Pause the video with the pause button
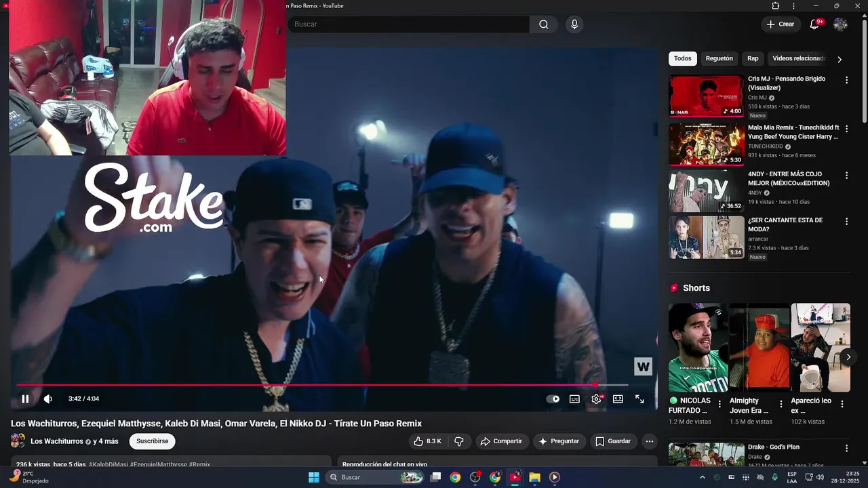Image resolution: width=868 pixels, height=488 pixels. [25, 399]
